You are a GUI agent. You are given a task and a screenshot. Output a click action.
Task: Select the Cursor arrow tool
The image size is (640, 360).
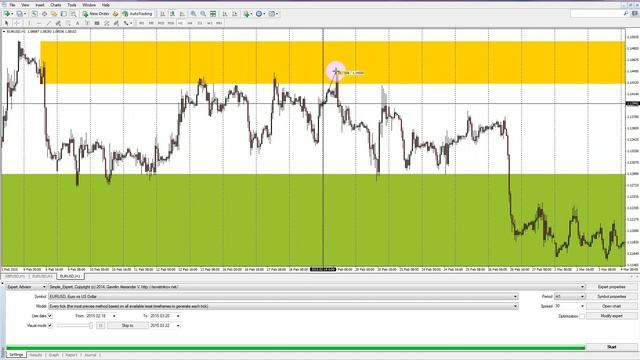pos(6,23)
